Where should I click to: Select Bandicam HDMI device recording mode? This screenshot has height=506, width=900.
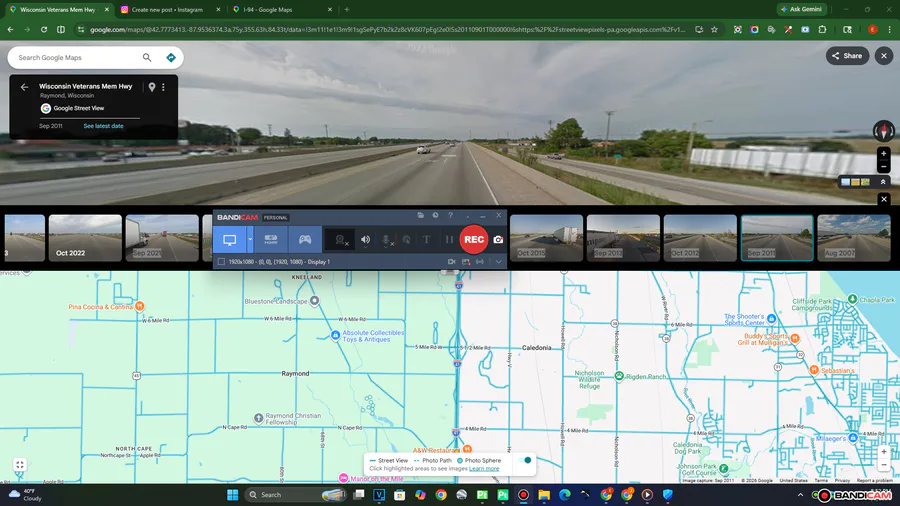271,240
